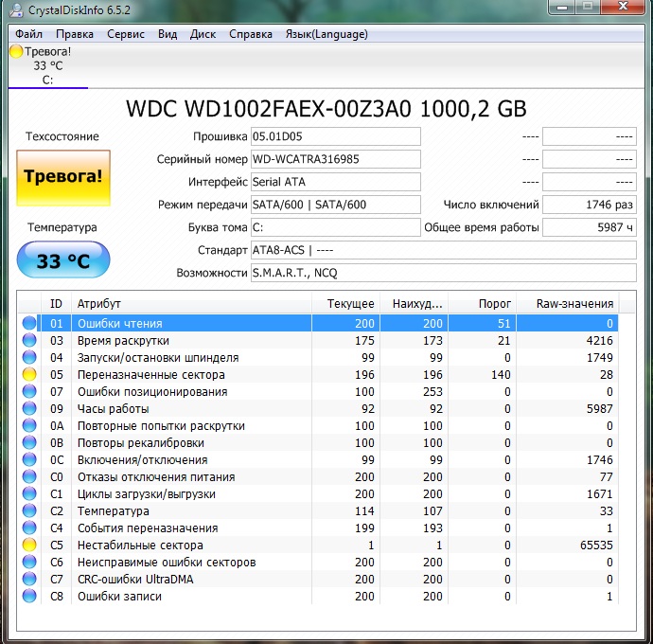The image size is (653, 644).
Task: Click raw value 65535 in row C5
Action: pos(596,546)
